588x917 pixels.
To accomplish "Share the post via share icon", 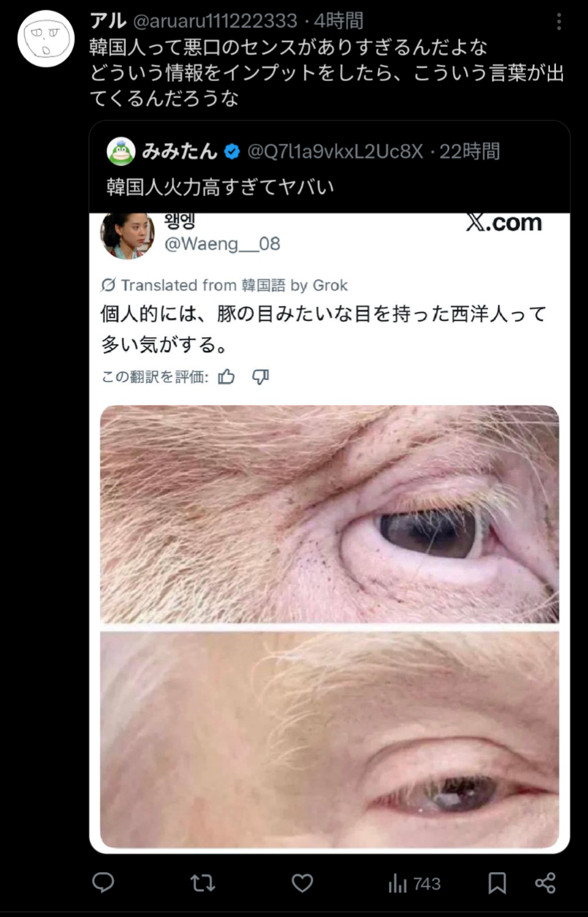I will point(545,883).
